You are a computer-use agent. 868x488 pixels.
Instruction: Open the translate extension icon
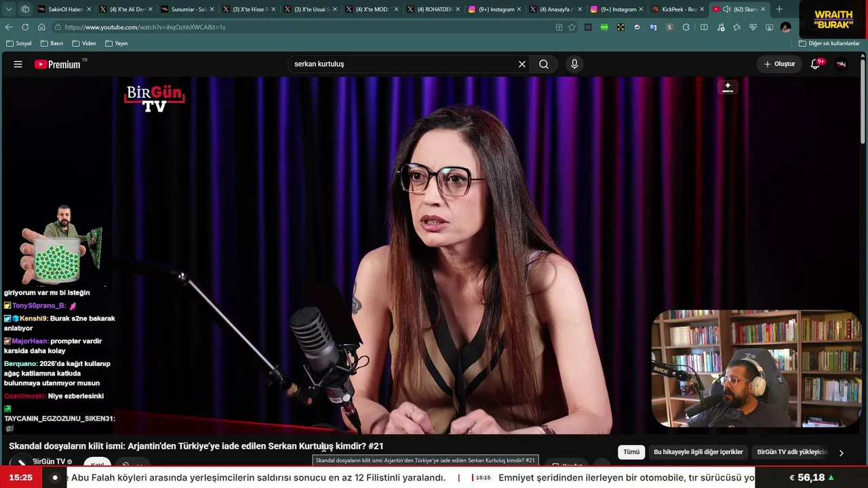click(x=653, y=27)
